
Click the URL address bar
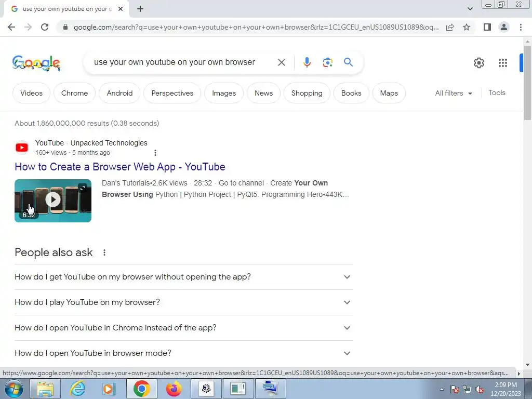(256, 27)
